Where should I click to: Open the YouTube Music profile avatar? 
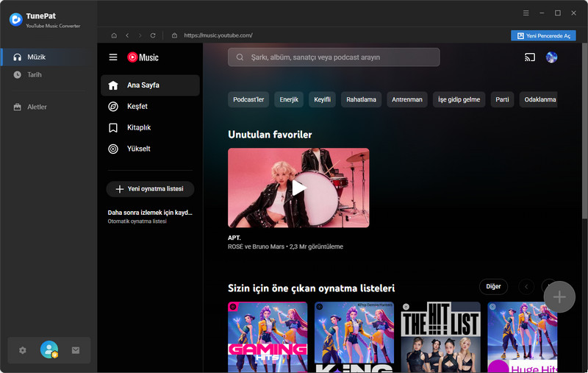click(551, 57)
